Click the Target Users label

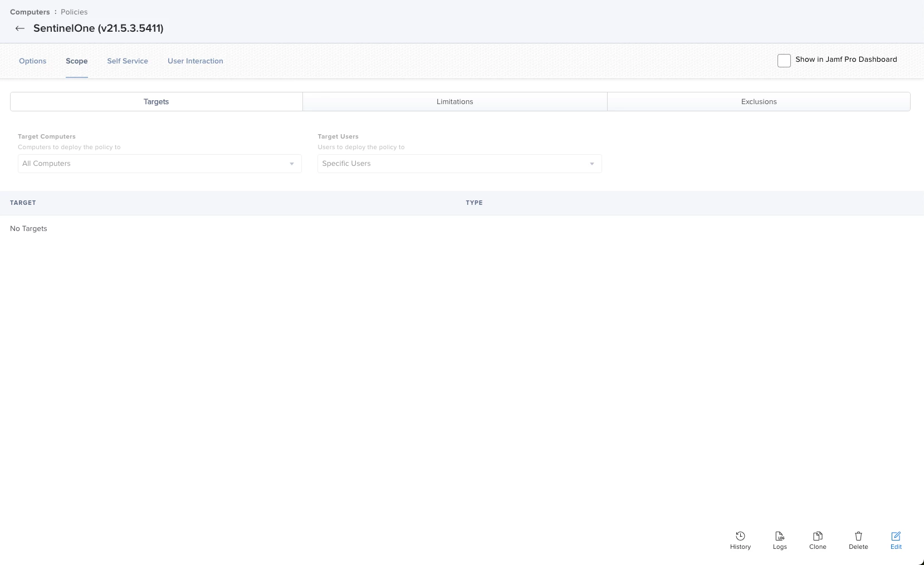[x=338, y=136]
